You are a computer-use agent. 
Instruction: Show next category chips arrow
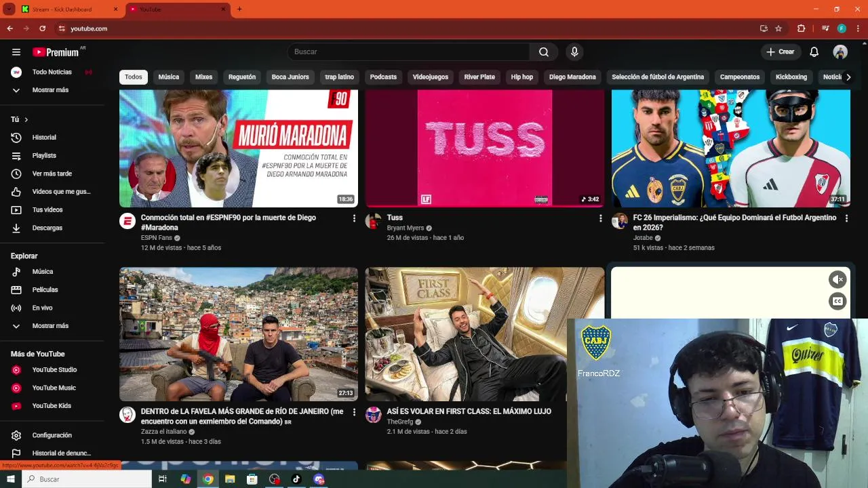(x=848, y=77)
